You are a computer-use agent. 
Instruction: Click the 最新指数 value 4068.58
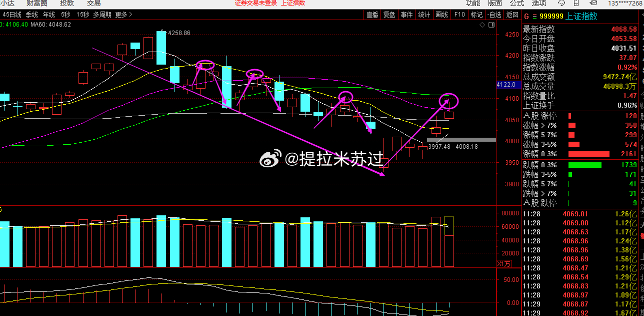tap(623, 30)
